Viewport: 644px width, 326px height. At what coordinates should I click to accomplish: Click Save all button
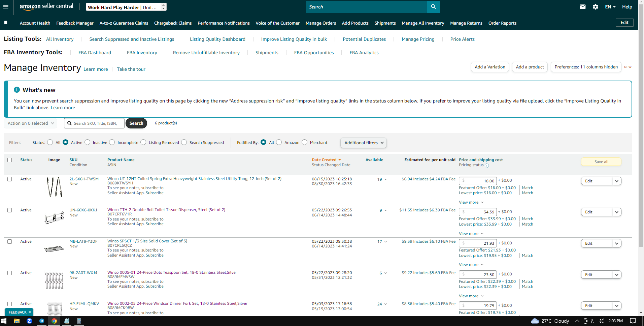coord(601,162)
